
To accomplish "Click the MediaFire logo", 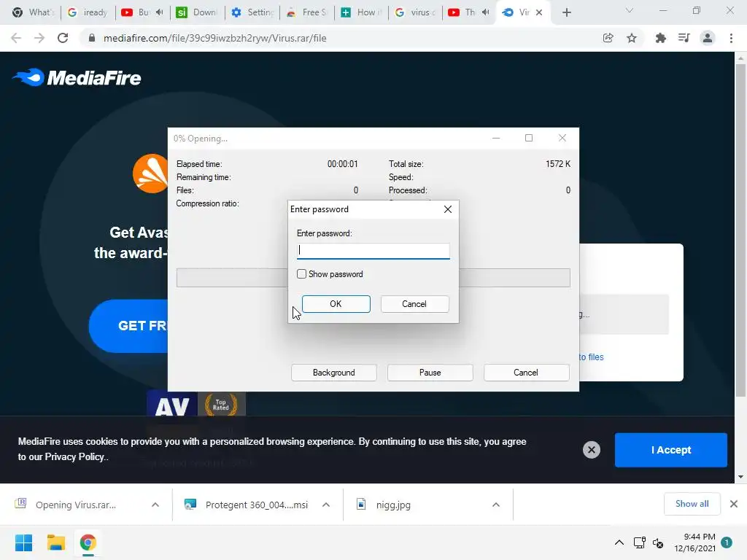I will coord(77,77).
